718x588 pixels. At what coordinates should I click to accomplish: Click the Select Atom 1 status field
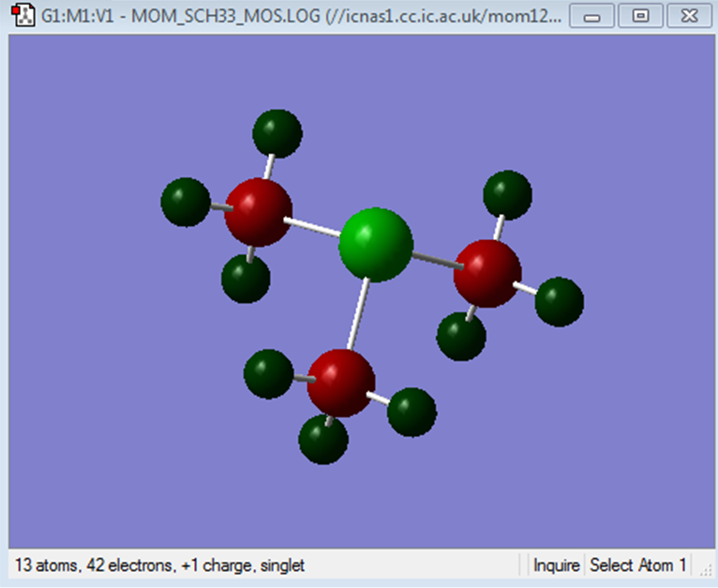pos(638,565)
